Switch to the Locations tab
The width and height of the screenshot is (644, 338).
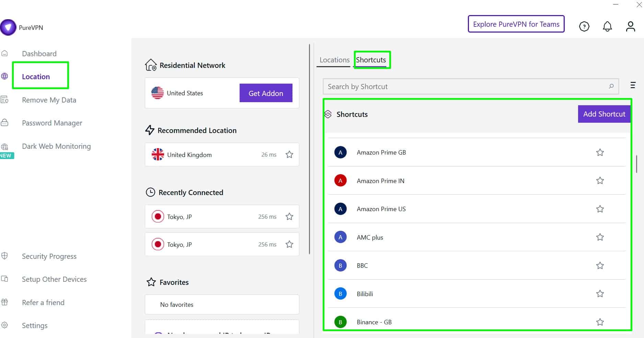[x=334, y=60]
